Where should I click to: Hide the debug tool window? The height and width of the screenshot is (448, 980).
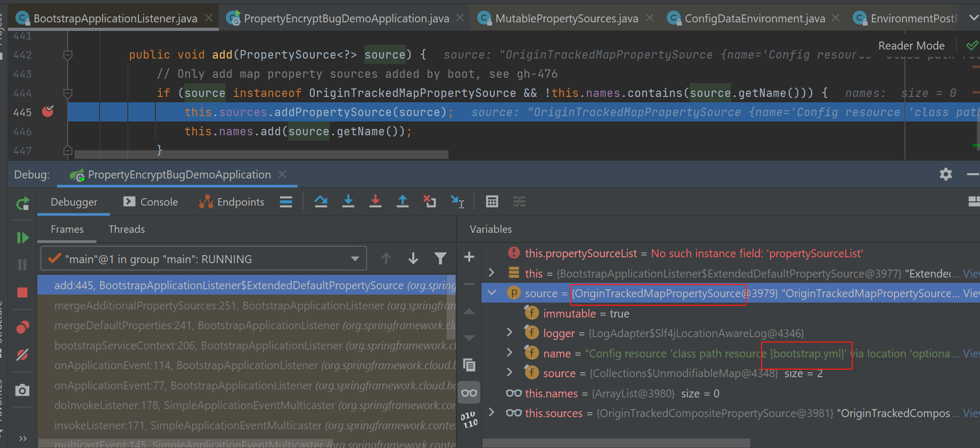[973, 174]
